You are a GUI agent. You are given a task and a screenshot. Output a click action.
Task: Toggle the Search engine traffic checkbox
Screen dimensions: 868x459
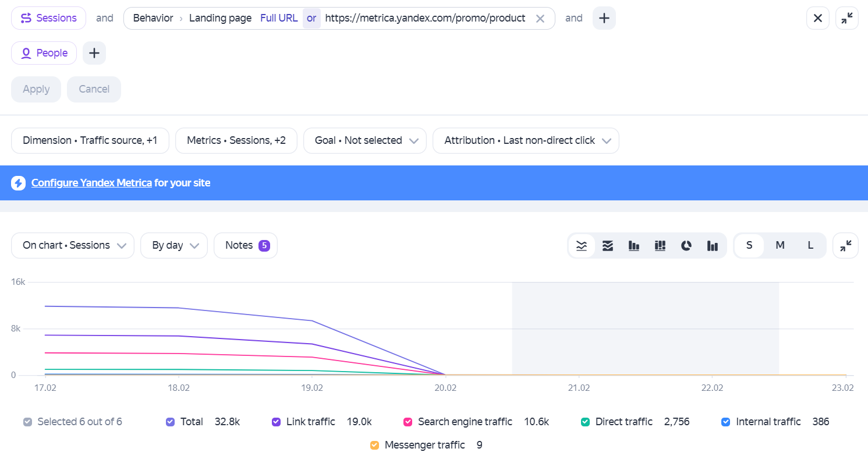[408, 422]
